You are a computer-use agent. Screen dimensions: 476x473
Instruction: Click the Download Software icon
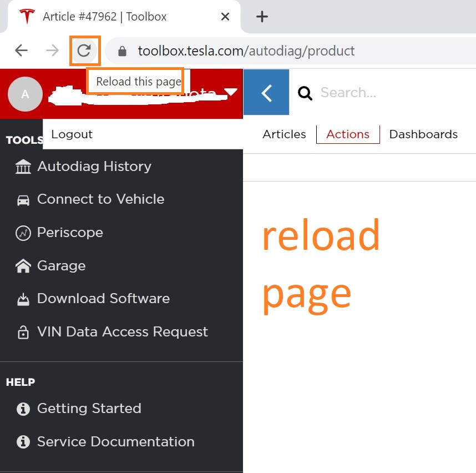pyautogui.click(x=23, y=299)
